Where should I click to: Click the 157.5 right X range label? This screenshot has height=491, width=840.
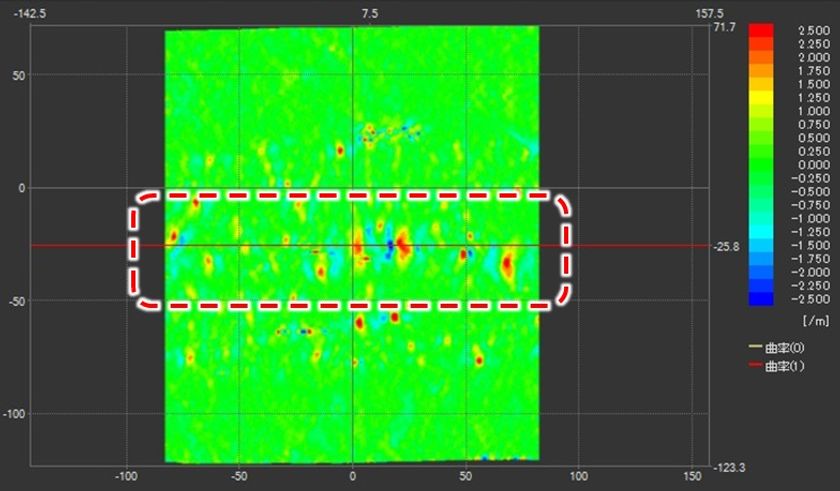tap(709, 13)
